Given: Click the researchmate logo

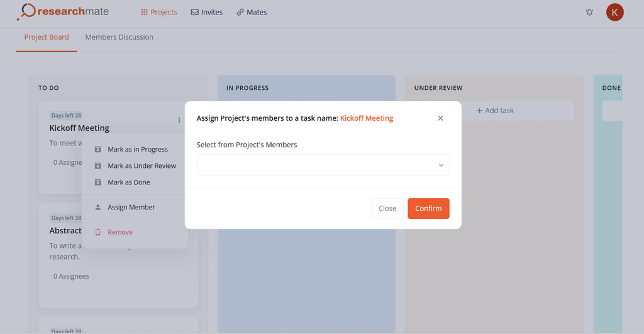Looking at the screenshot, I should pyautogui.click(x=63, y=12).
